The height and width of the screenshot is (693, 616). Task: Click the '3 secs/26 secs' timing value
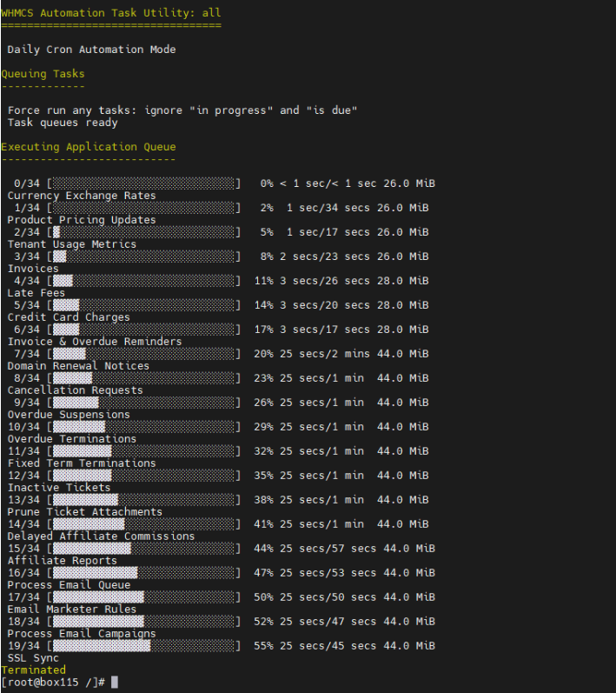(x=325, y=280)
